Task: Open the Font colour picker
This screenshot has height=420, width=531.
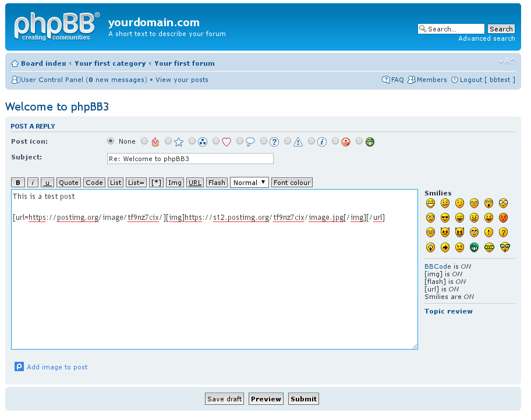Action: 292,182
